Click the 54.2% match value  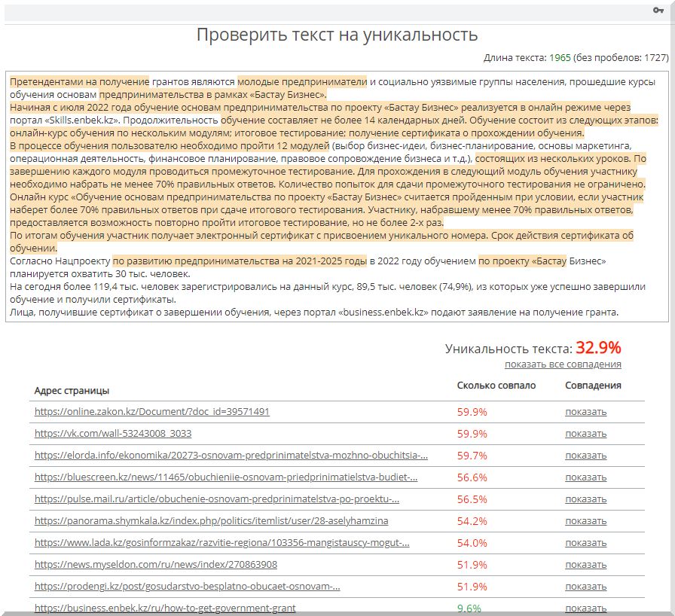[472, 522]
